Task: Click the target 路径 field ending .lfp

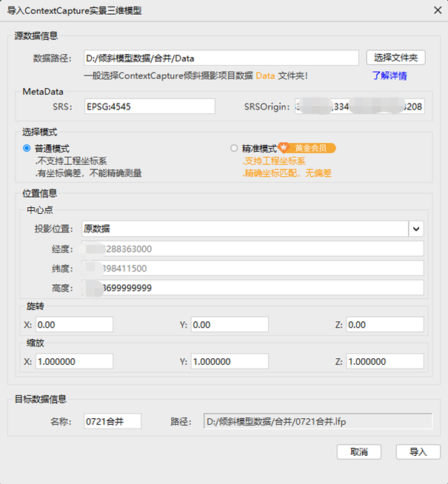Action: [318, 421]
